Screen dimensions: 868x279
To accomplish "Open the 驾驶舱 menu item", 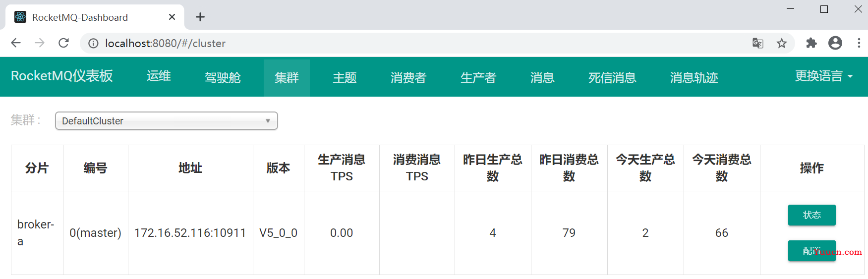I will click(x=223, y=78).
